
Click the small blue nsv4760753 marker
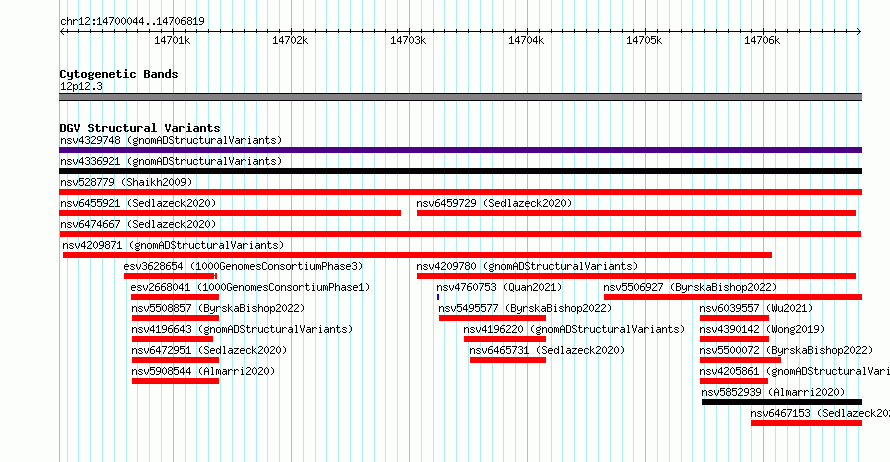[438, 297]
